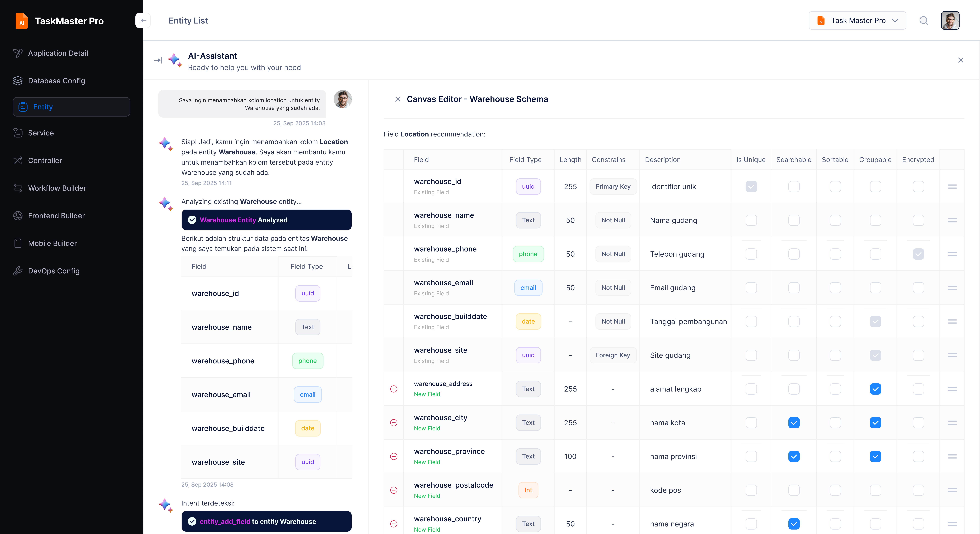Collapse the AI-Assistant panel with arrow icon
The image size is (980, 534).
pyautogui.click(x=158, y=60)
